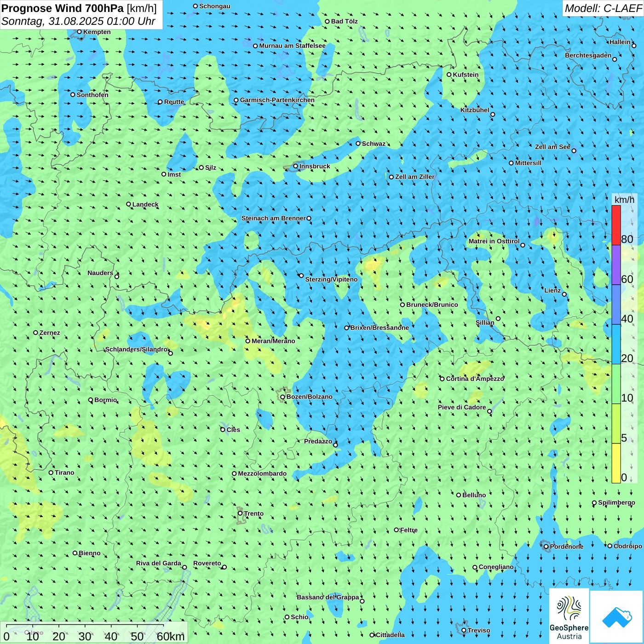Click the 'Sillian' label
The width and height of the screenshot is (644, 644).
(x=485, y=322)
